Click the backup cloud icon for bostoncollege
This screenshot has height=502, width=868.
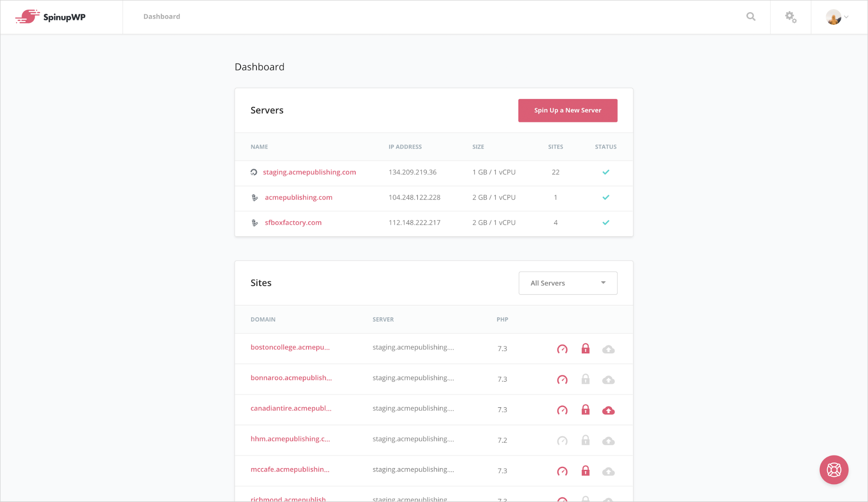(x=608, y=349)
